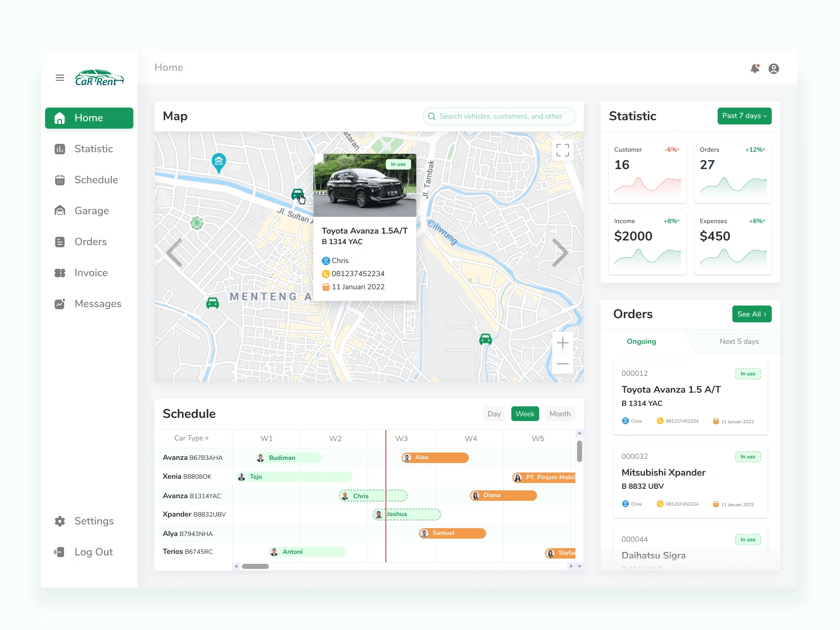Image resolution: width=840 pixels, height=630 pixels.
Task: Click Diana booking bar
Action: pos(503,496)
